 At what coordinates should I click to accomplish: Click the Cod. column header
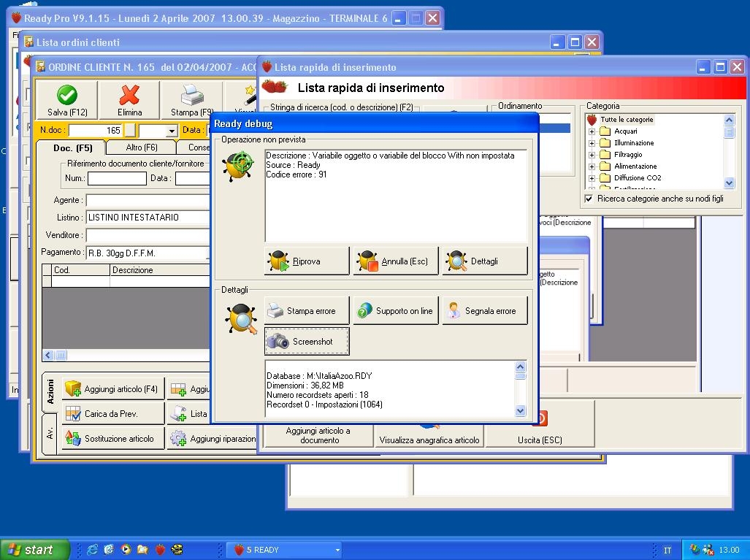coord(81,269)
